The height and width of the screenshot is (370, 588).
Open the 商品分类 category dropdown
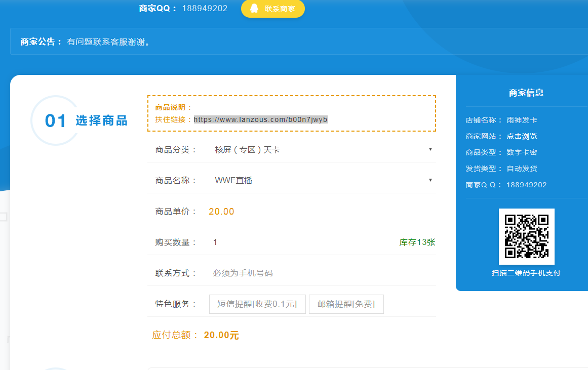322,150
